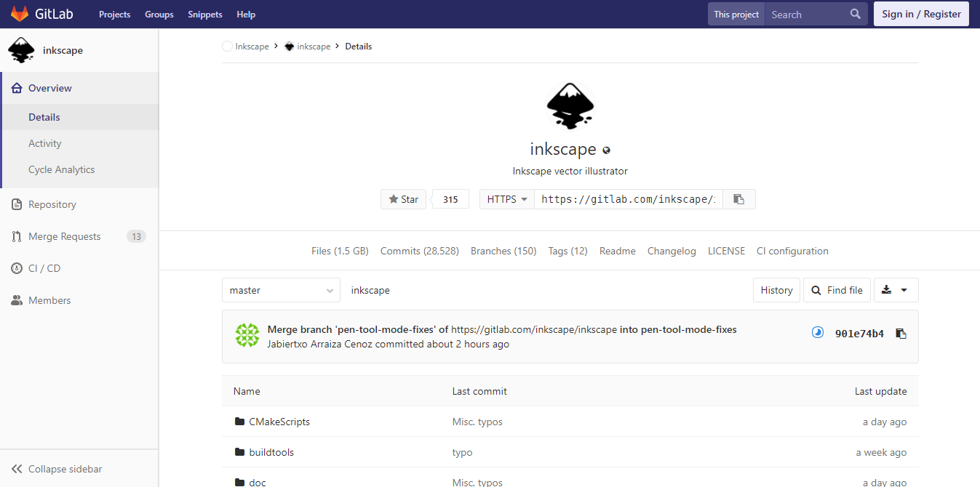
Task: Click Inkscape group breadcrumb link
Action: tap(252, 46)
